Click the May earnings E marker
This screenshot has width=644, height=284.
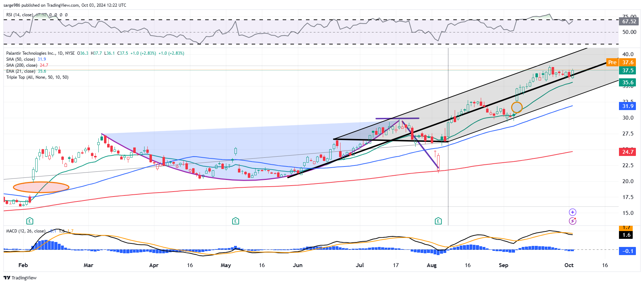(235, 221)
